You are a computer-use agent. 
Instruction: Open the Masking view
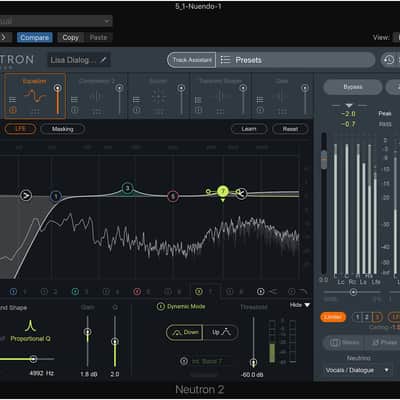tap(62, 129)
